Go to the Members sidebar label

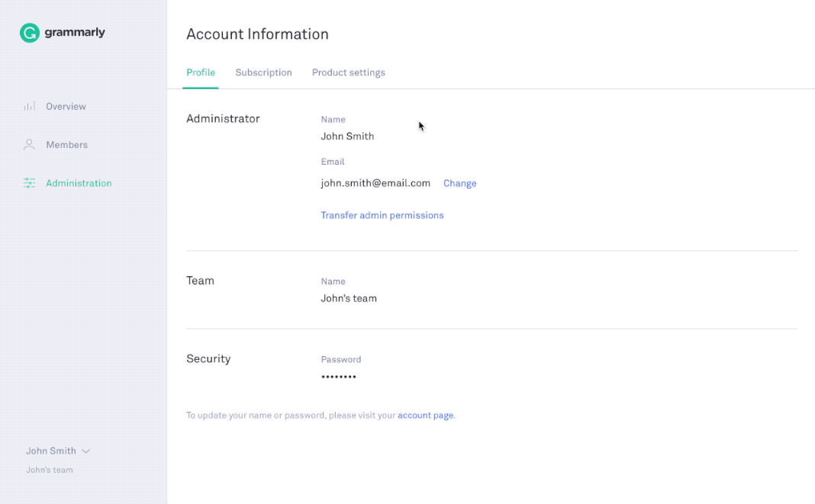(66, 145)
